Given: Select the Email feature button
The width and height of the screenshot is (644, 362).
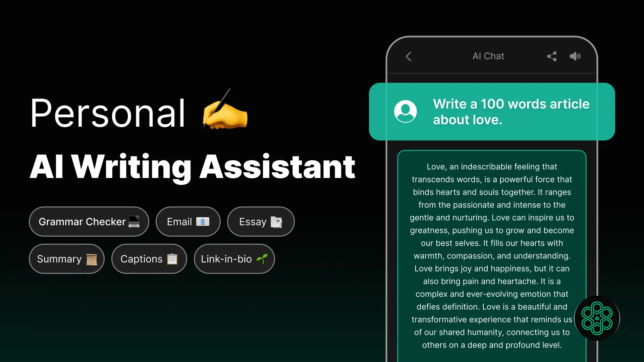Looking at the screenshot, I should [187, 222].
